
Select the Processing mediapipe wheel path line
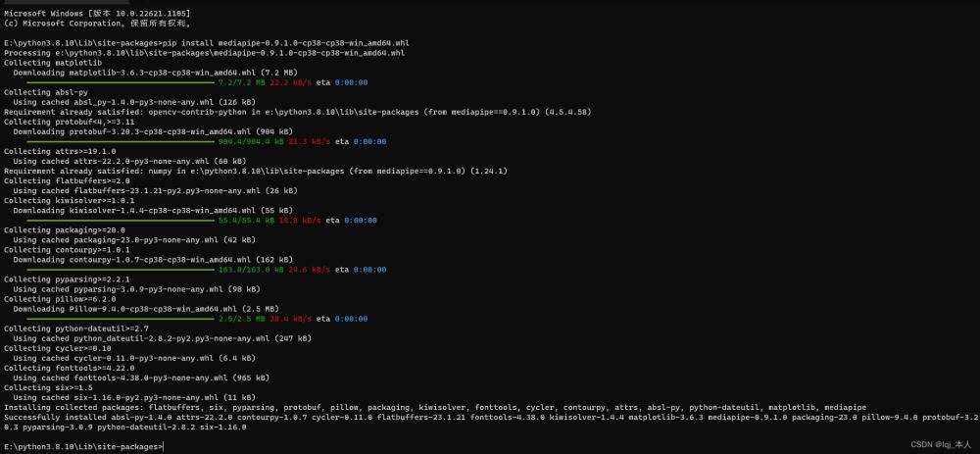pyautogui.click(x=204, y=53)
